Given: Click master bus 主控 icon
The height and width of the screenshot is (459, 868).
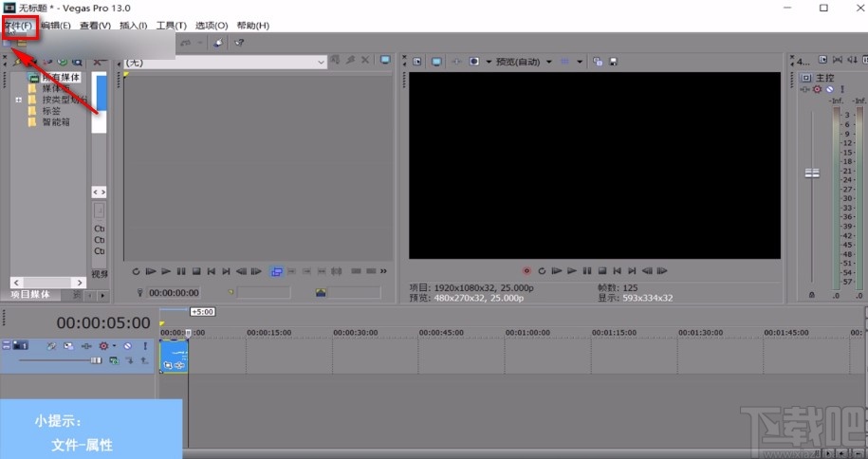Looking at the screenshot, I should point(806,78).
